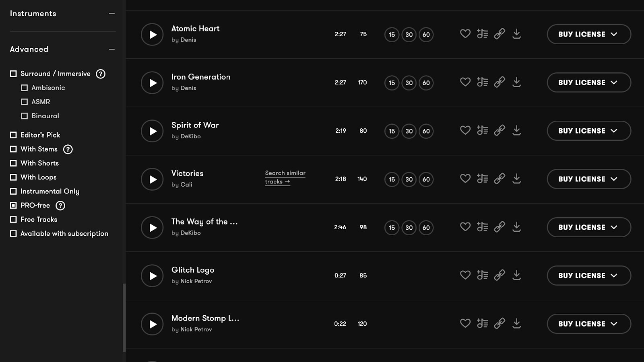Download the Glitch Logo preview

point(517,275)
